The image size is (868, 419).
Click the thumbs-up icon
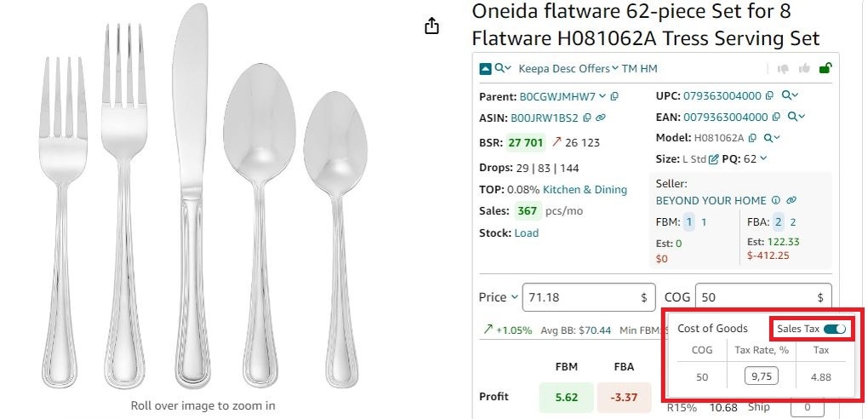point(804,69)
